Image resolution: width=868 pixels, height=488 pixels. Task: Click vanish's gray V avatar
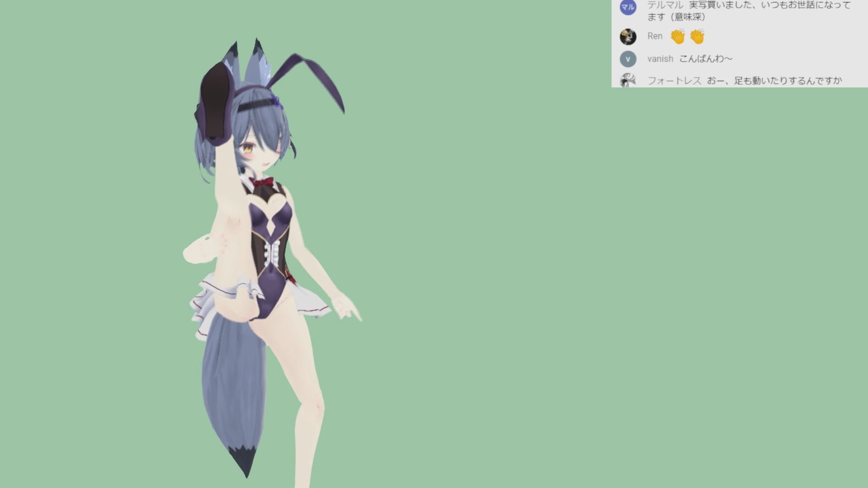click(x=628, y=59)
